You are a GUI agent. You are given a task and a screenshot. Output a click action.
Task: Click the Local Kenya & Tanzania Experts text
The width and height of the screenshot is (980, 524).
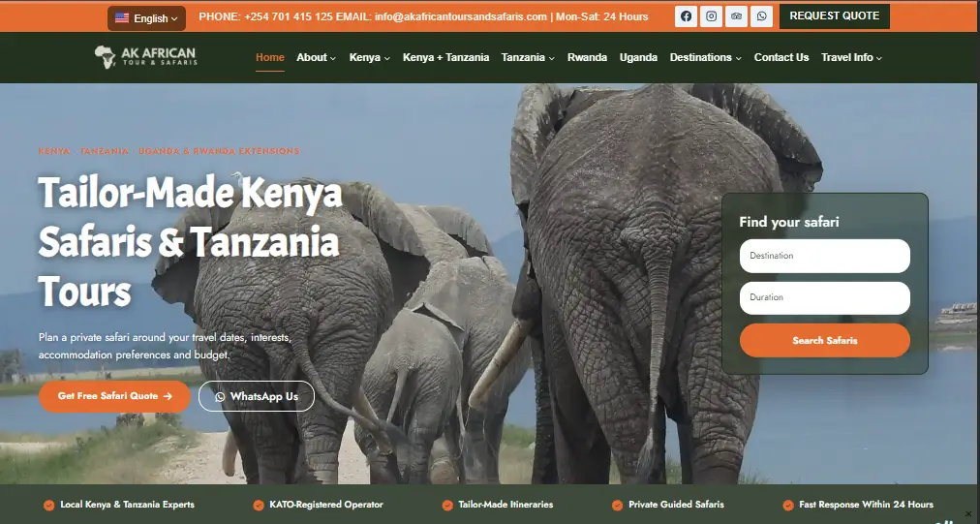(x=128, y=505)
